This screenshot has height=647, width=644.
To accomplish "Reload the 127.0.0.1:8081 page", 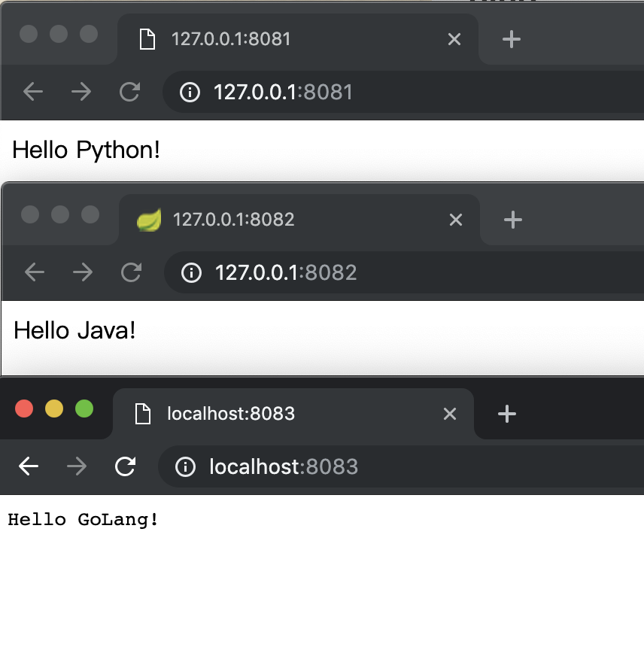I will pos(130,92).
